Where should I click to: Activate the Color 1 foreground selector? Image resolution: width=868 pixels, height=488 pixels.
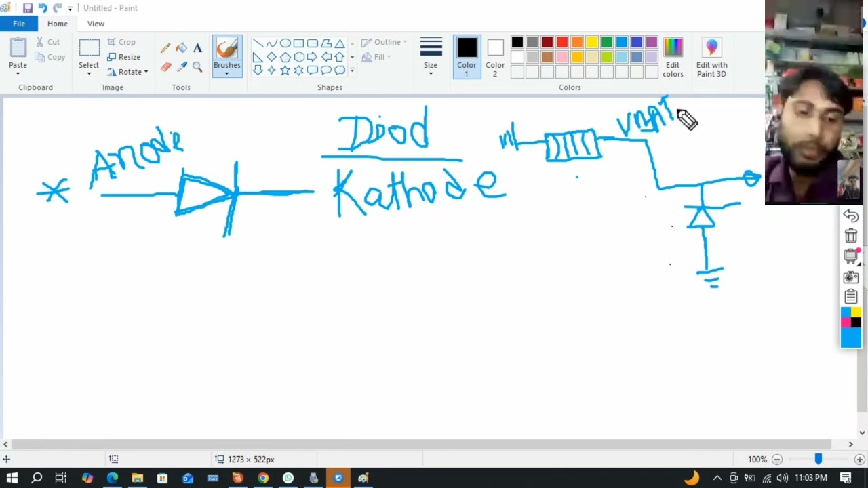click(x=467, y=57)
